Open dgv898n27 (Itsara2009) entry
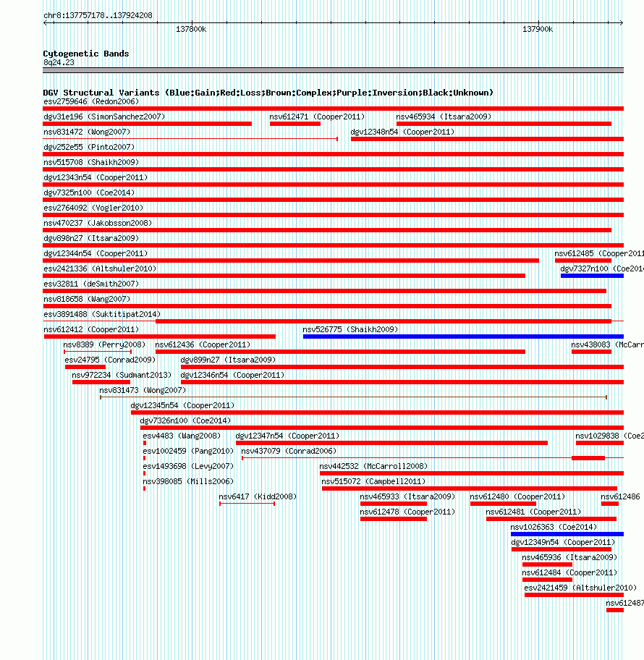The width and height of the screenshot is (644, 660). [x=91, y=238]
